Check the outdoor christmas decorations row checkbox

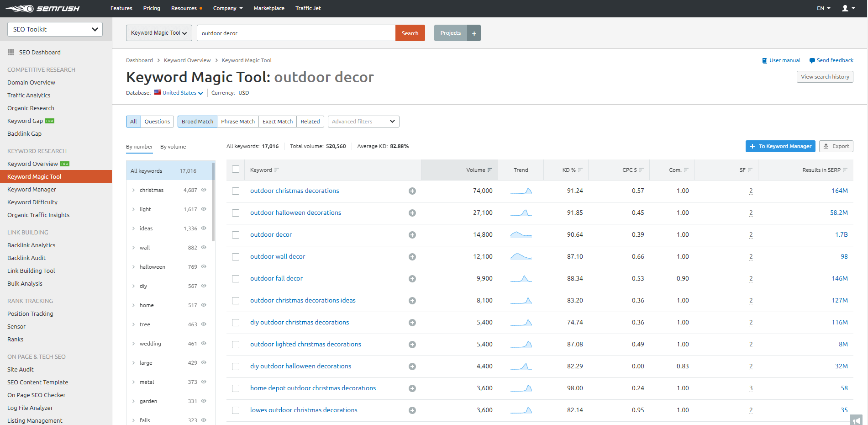pos(236,191)
